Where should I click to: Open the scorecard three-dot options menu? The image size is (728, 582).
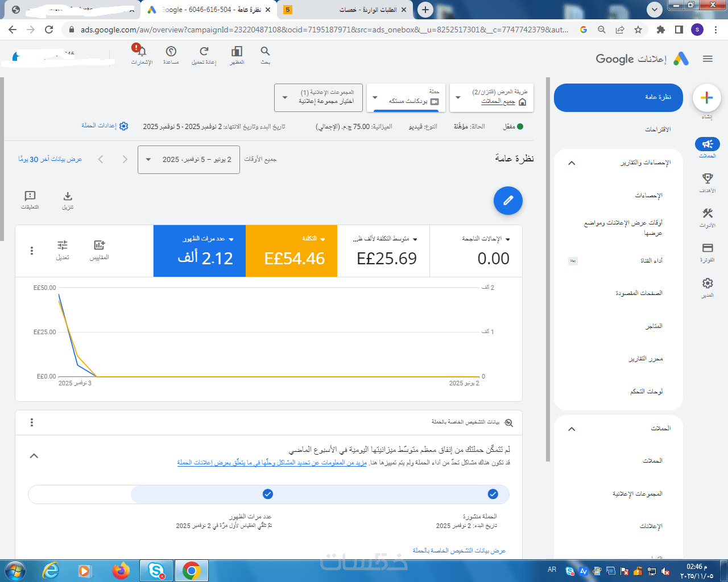[x=32, y=251]
